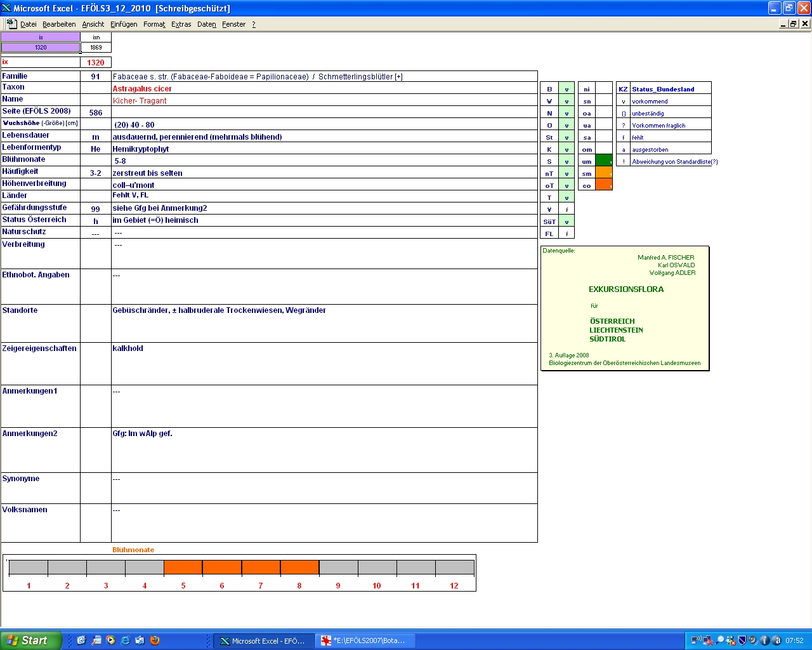The width and height of the screenshot is (812, 650).
Task: Switch to Microsoft Excel taskbar button
Action: pyautogui.click(x=263, y=640)
